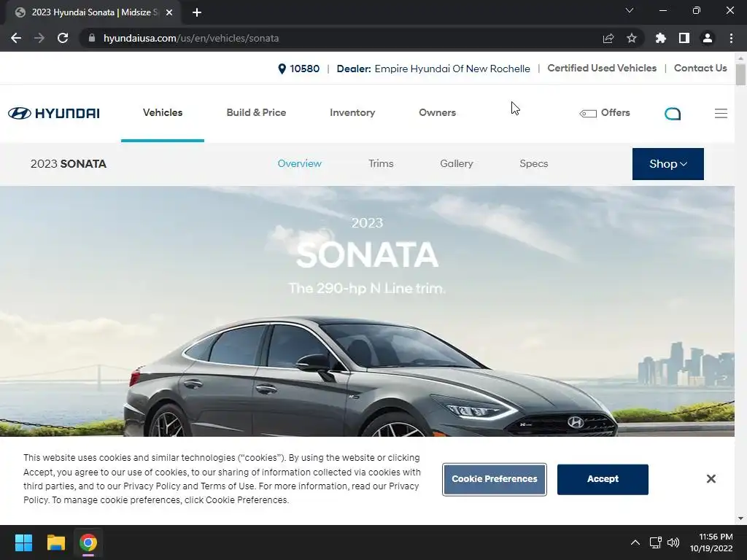Open File Explorer from taskbar
The height and width of the screenshot is (560, 747).
(55, 542)
